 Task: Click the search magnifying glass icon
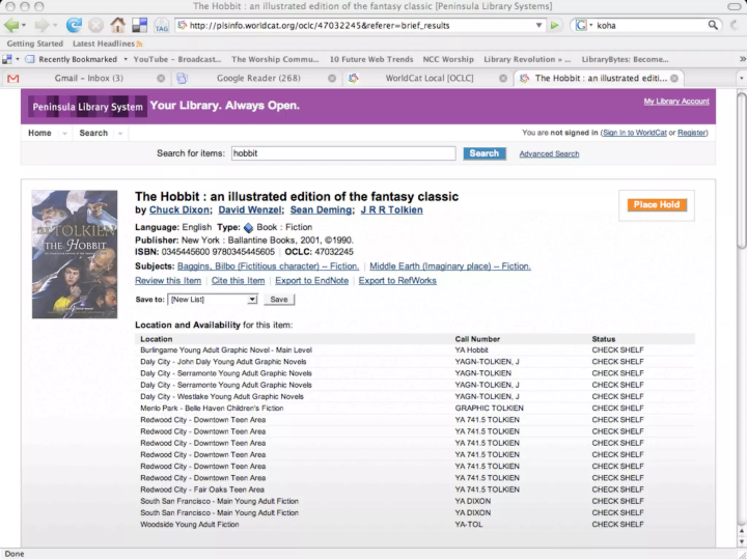(x=713, y=25)
